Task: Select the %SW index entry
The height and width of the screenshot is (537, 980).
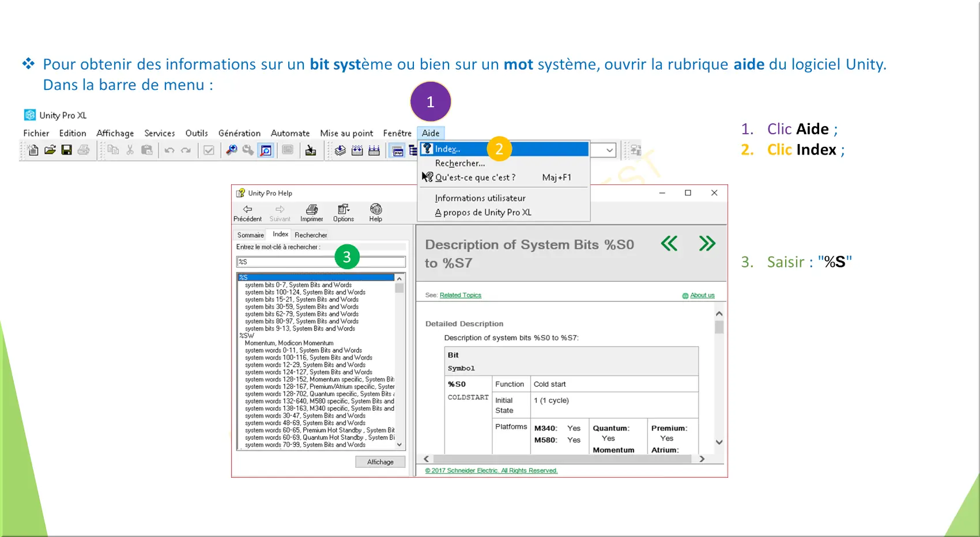Action: pos(247,335)
